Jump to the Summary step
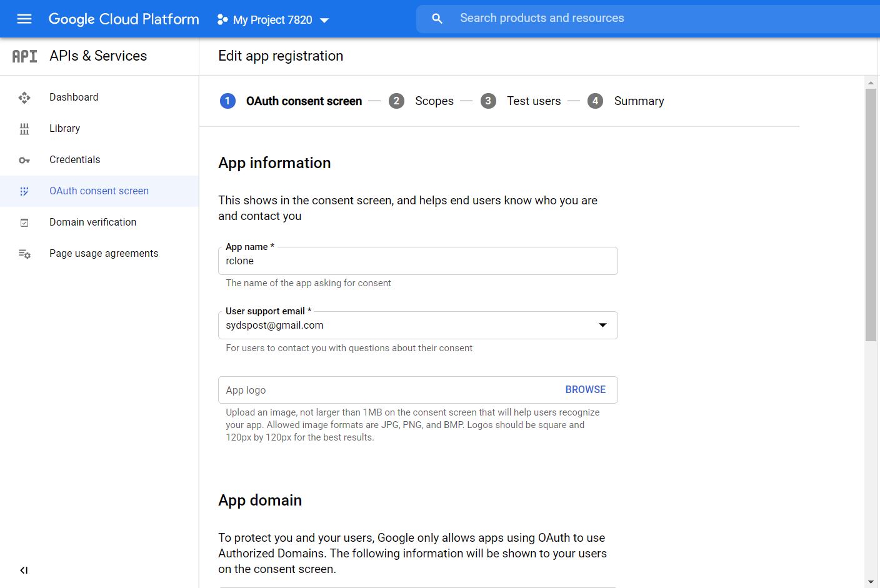880x588 pixels. point(638,101)
